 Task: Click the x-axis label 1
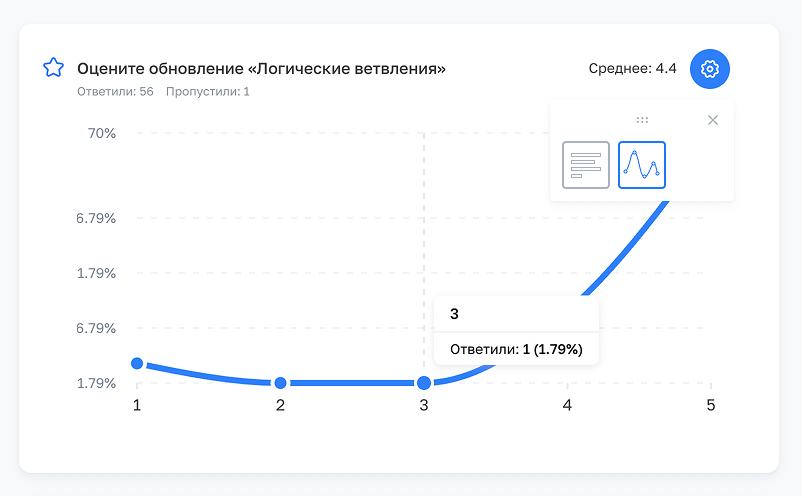coord(137,405)
